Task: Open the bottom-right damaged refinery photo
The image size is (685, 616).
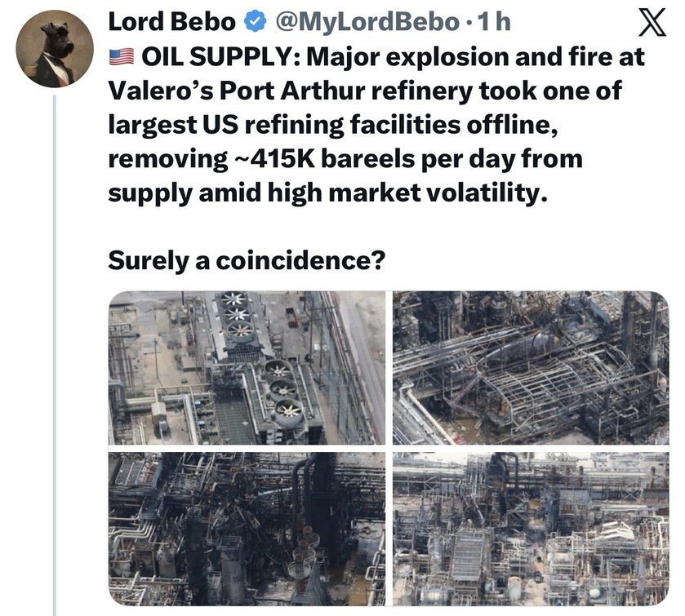Action: 530,518
